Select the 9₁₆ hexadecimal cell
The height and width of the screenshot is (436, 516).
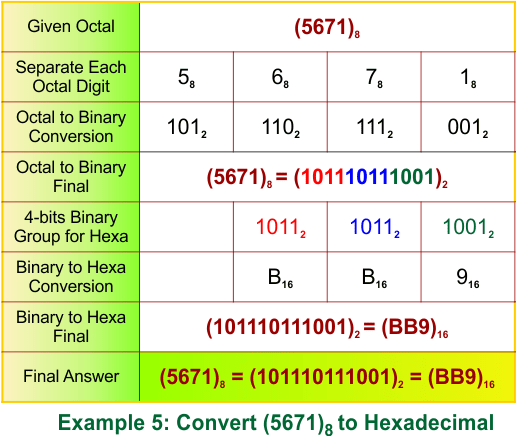tap(468, 278)
